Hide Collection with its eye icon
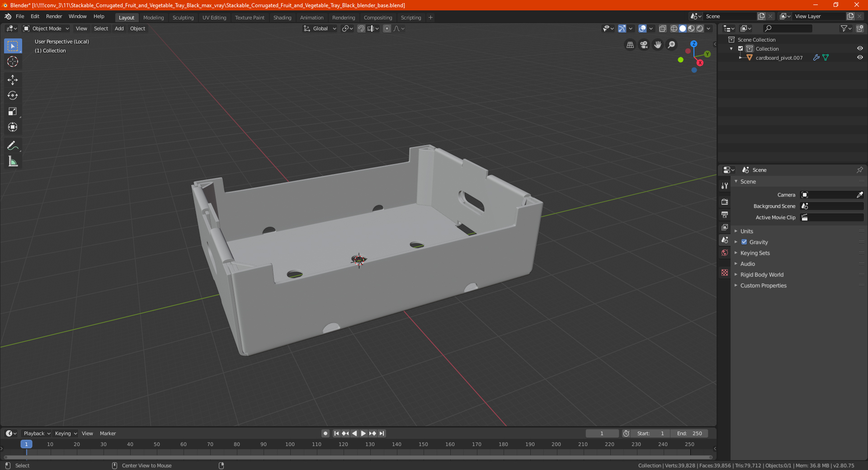The width and height of the screenshot is (868, 470). pos(860,48)
